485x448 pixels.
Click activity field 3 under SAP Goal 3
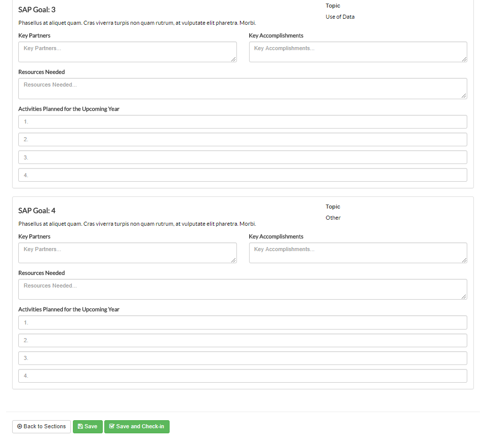[x=242, y=157]
